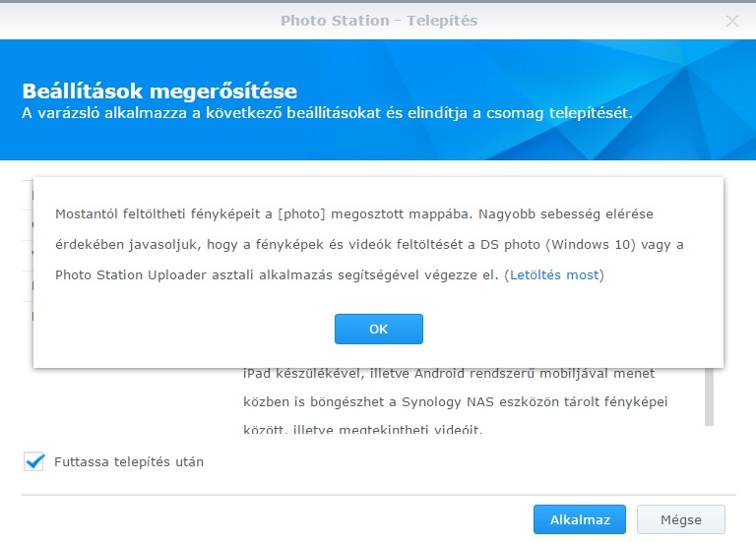This screenshot has width=756, height=543.
Task: Toggle the Futtassa telepítés után checkbox
Action: click(33, 461)
